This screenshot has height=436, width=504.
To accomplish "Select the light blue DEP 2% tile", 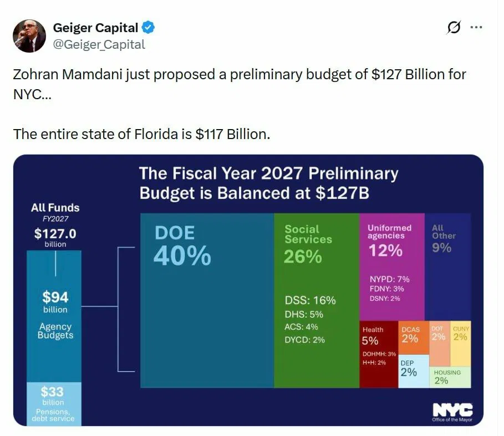I will pos(414,371).
